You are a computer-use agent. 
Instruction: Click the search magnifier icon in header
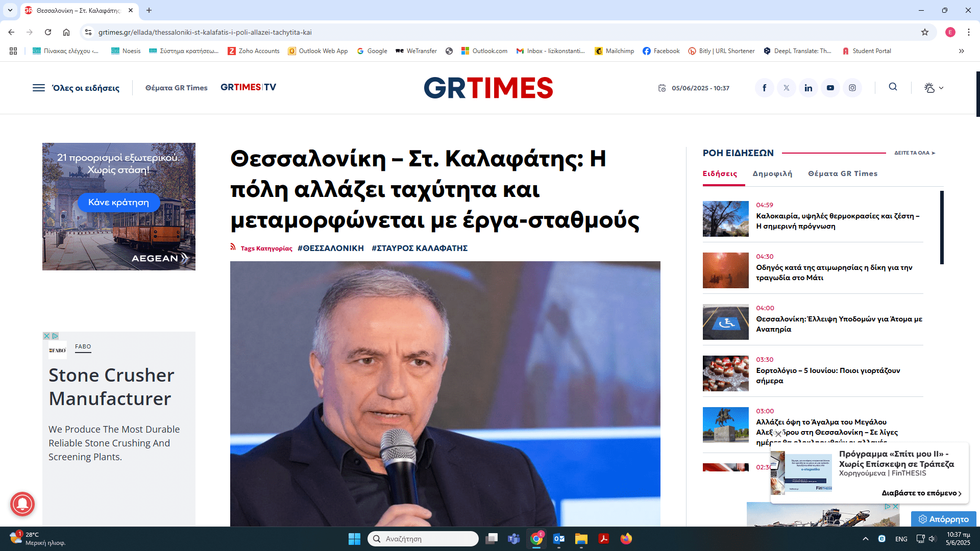893,87
